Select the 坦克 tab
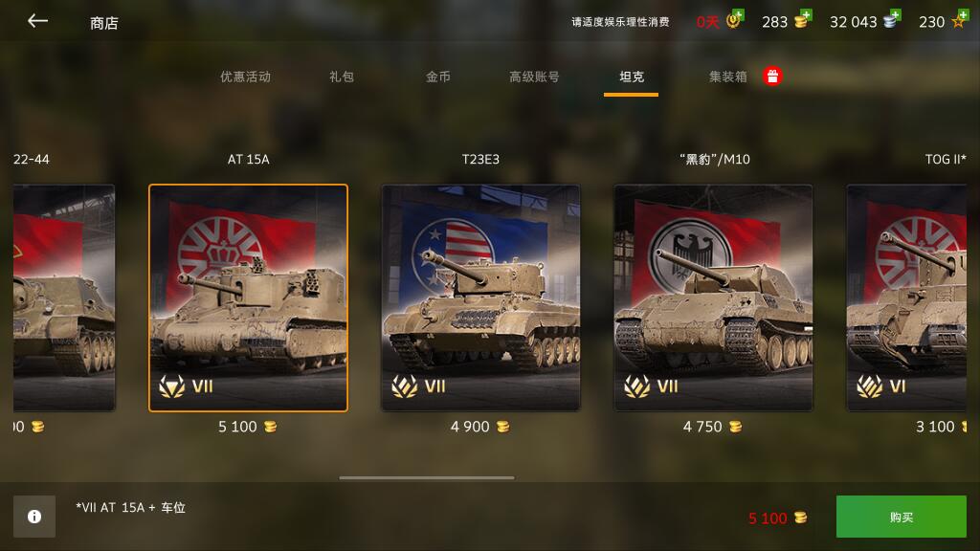This screenshot has height=551, width=980. (x=632, y=77)
